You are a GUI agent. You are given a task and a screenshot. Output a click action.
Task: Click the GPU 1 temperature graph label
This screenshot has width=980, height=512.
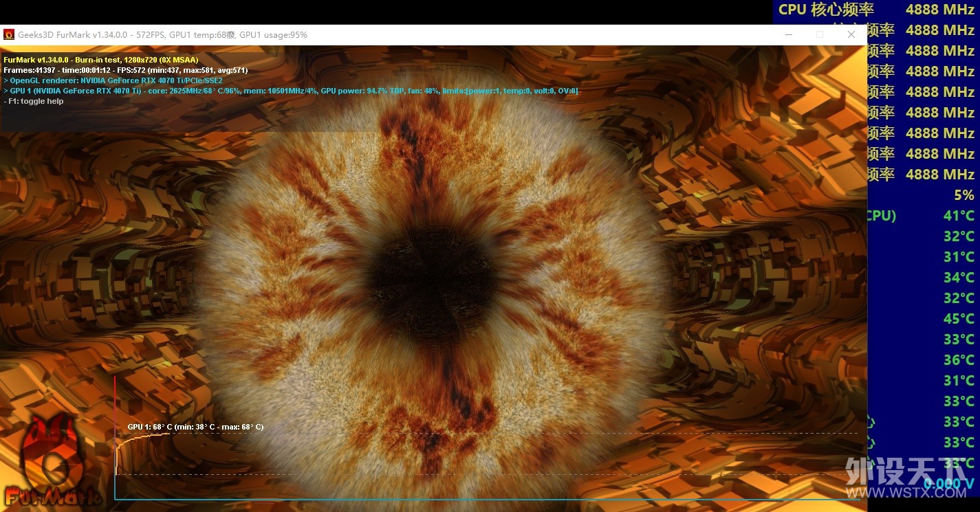click(x=195, y=427)
